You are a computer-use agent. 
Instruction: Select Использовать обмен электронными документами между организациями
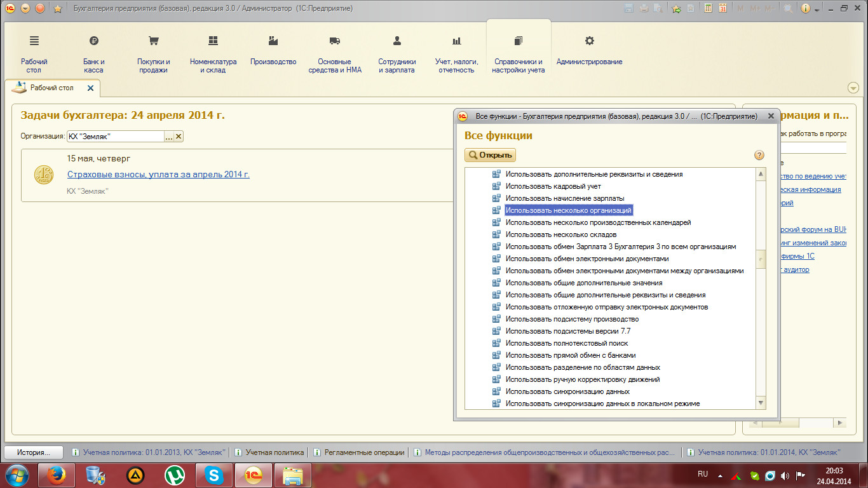tap(625, 271)
